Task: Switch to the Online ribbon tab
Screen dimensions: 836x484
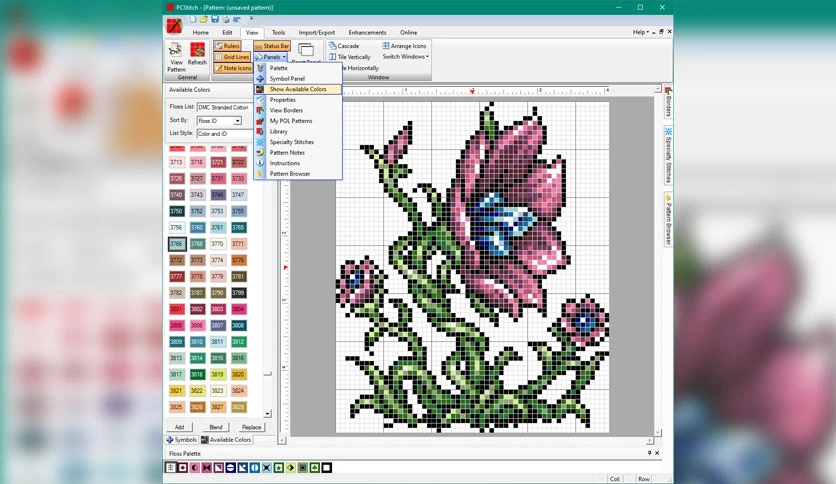Action: 408,32
